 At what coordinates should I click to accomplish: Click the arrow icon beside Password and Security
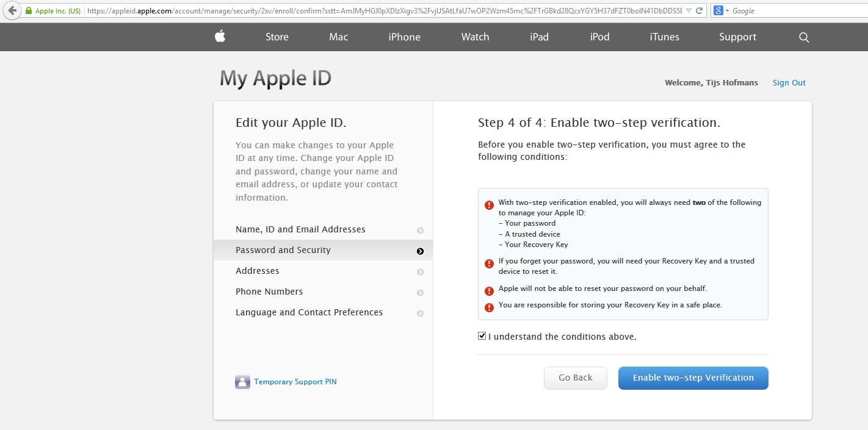420,251
